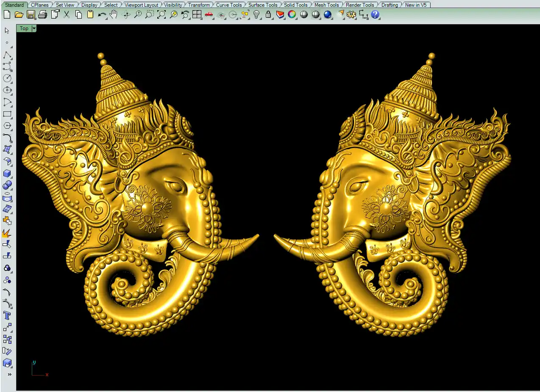The height and width of the screenshot is (392, 540).
Task: Pick the Text object tool
Action: (7, 315)
